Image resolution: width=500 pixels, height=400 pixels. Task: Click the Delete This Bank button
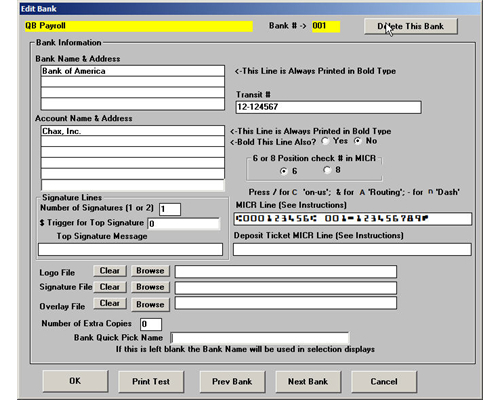click(411, 26)
